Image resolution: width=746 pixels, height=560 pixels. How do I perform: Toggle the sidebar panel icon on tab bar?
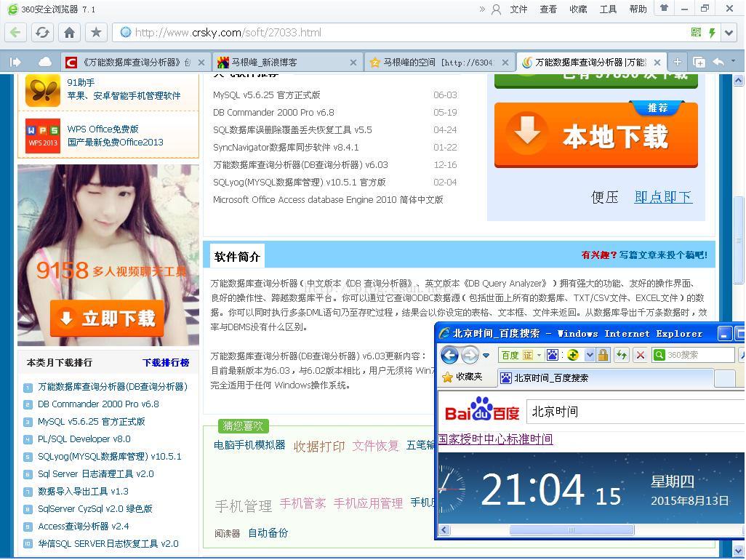[x=15, y=62]
